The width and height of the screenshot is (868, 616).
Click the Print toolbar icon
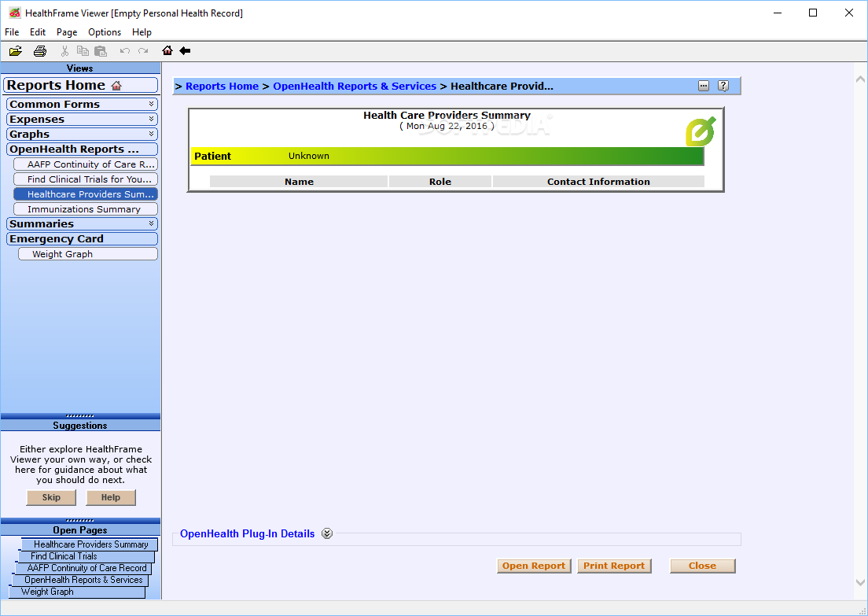point(40,51)
